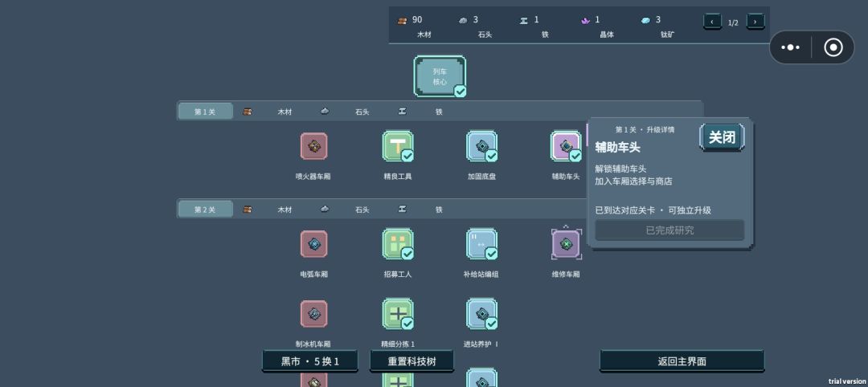Click the iron ingot icon in top resource bar
868x387 pixels.
(x=524, y=20)
